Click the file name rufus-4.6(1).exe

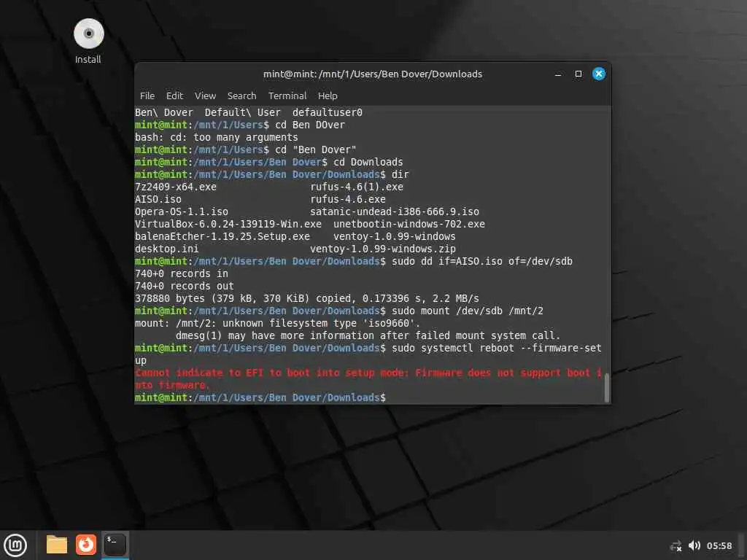pos(357,187)
